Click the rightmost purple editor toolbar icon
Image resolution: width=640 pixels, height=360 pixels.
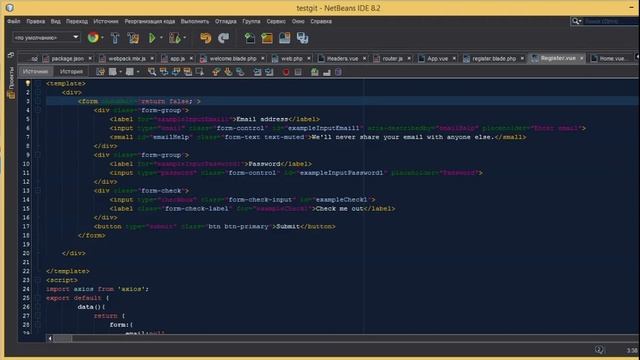tap(338, 72)
